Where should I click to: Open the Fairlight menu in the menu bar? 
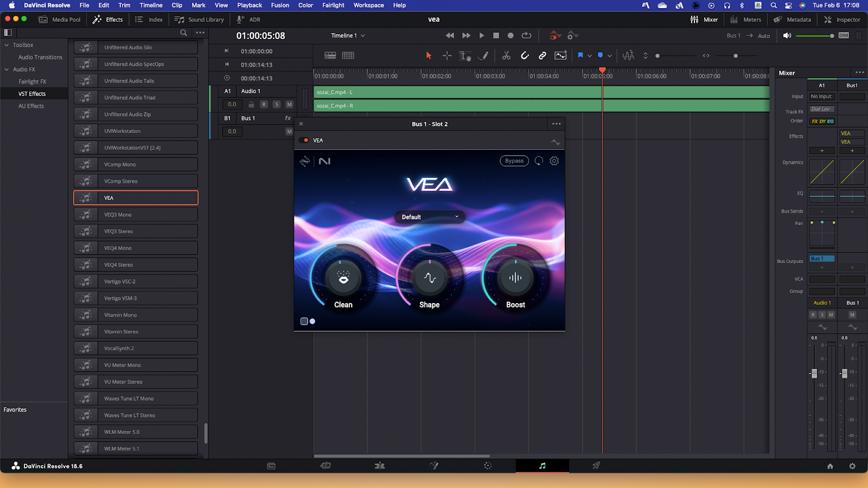[x=333, y=5]
